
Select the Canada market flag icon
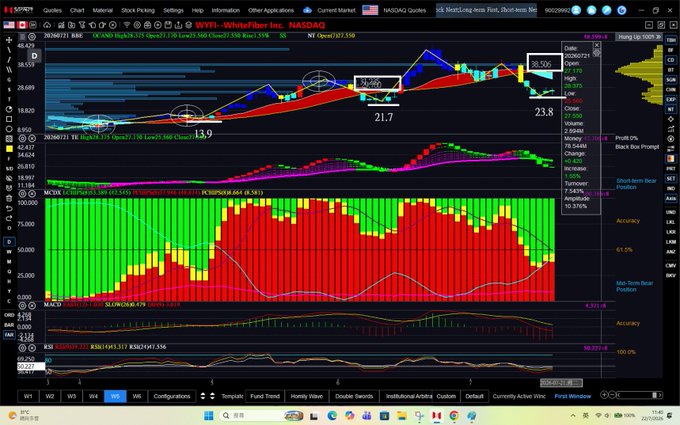22,25
